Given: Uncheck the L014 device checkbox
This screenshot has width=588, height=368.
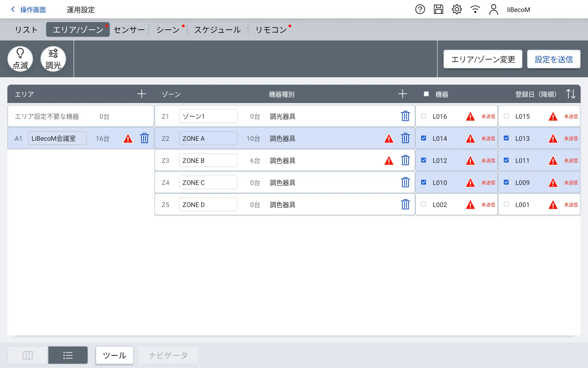Looking at the screenshot, I should click(x=424, y=138).
